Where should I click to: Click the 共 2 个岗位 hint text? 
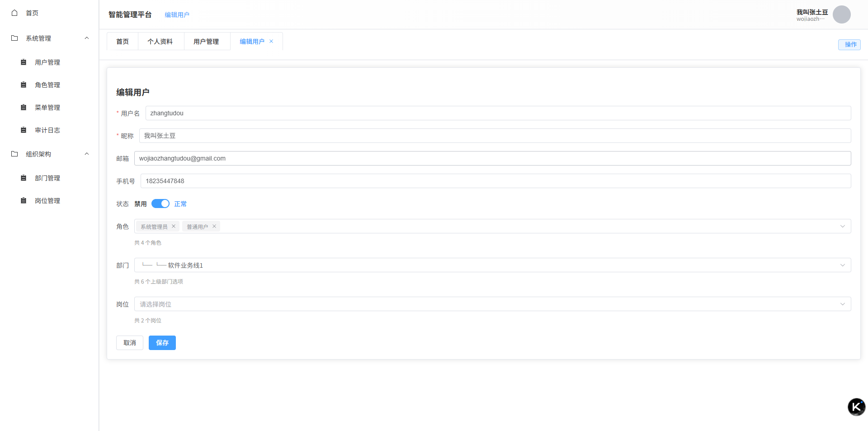click(x=148, y=321)
